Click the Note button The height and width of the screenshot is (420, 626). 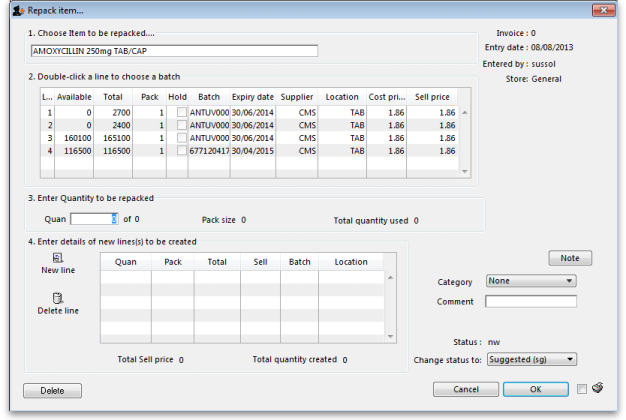[x=570, y=258]
